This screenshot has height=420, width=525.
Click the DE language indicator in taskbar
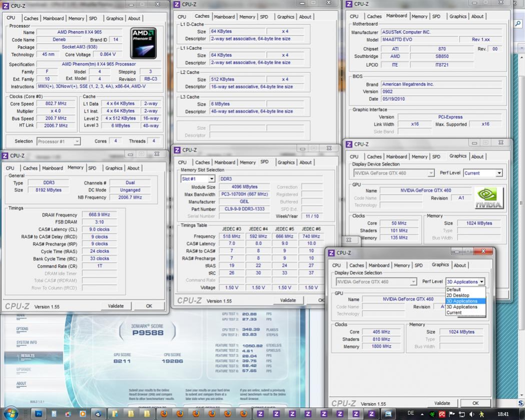tap(411, 413)
